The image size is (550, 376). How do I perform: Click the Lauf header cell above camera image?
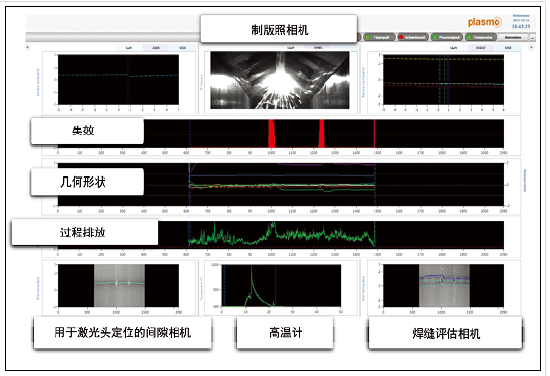(x=291, y=47)
